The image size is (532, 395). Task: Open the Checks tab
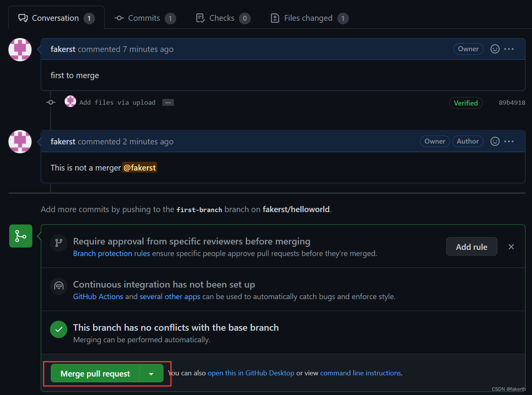pos(223,18)
